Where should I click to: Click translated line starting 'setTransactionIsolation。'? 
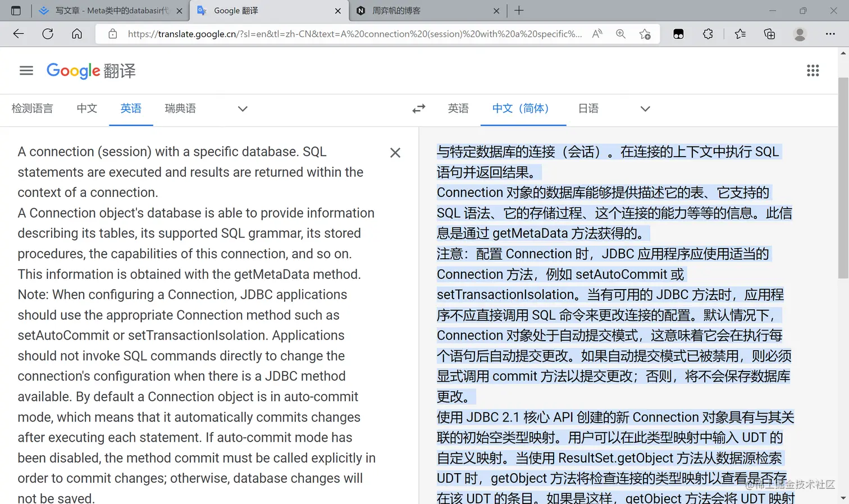click(610, 295)
